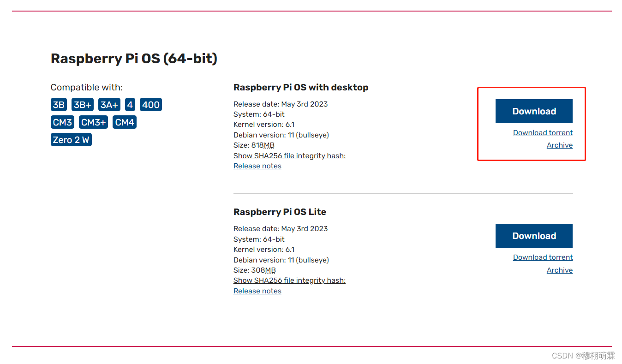
Task: Click Kernel version text of Lite version
Action: click(264, 249)
